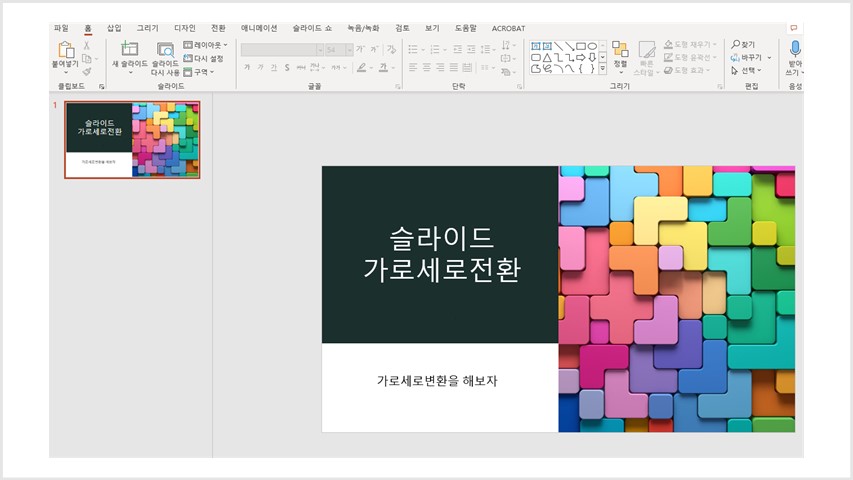Toggle Italic formatting

pos(260,67)
